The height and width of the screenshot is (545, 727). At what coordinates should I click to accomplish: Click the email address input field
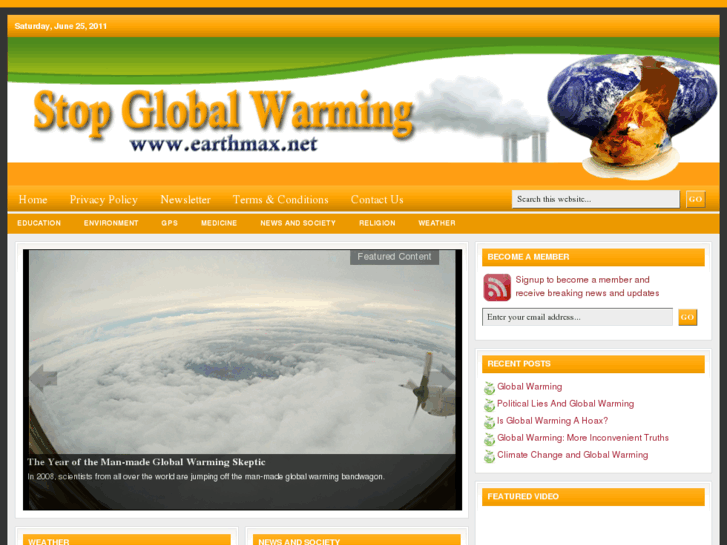(x=577, y=317)
